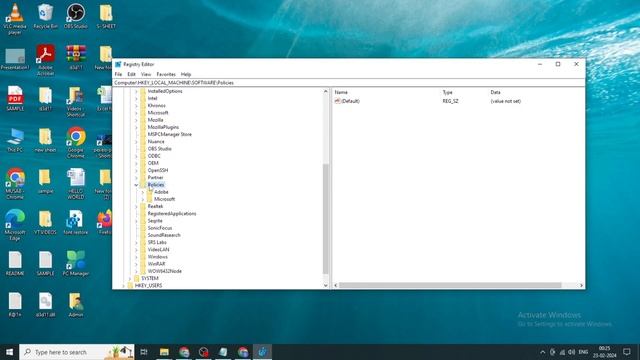Expand the HKEY_USERS root key
Viewport: 640px width, 360px height.
[123, 286]
